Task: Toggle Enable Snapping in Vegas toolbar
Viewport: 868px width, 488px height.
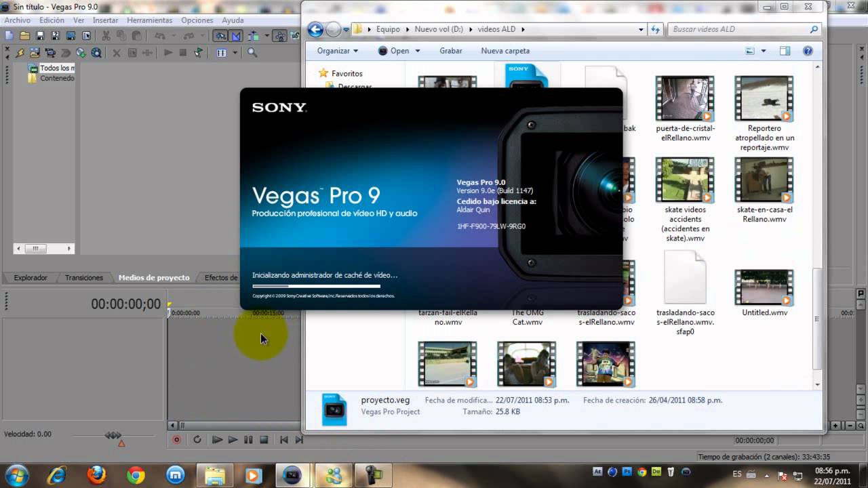Action: 220,36
